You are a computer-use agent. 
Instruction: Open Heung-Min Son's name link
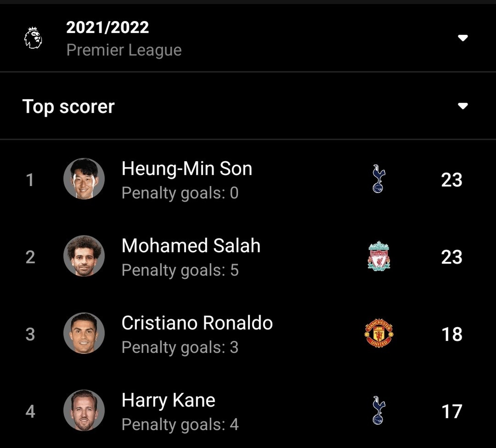187,169
